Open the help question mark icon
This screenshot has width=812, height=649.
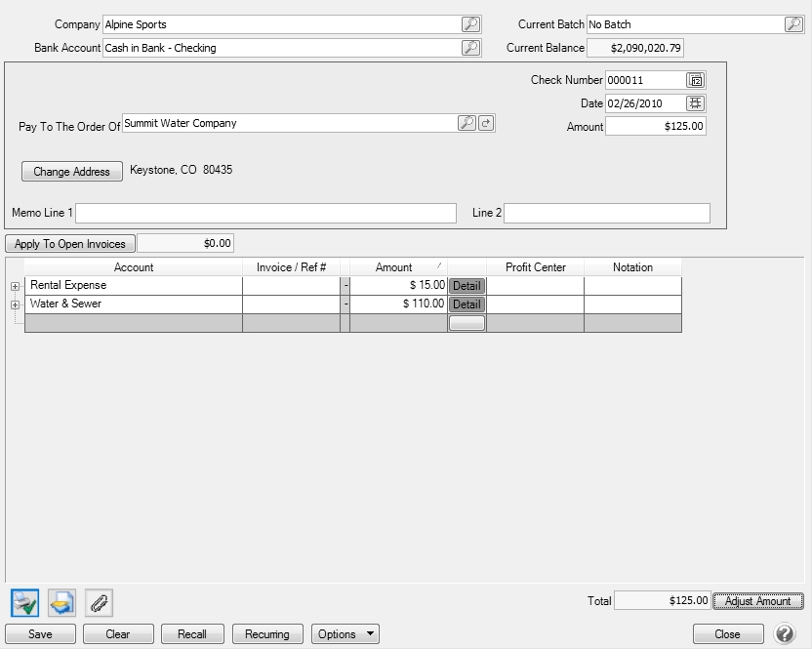pyautogui.click(x=785, y=633)
